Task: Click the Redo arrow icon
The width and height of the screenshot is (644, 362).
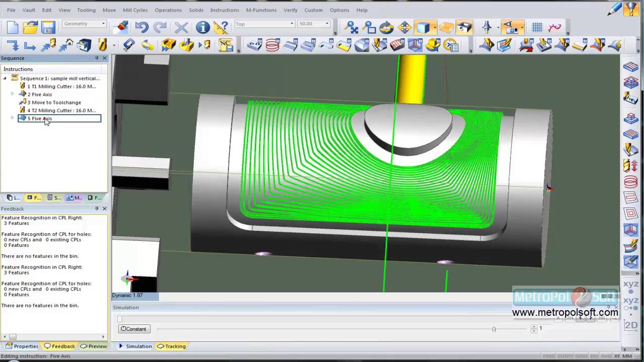Action: 160,28
